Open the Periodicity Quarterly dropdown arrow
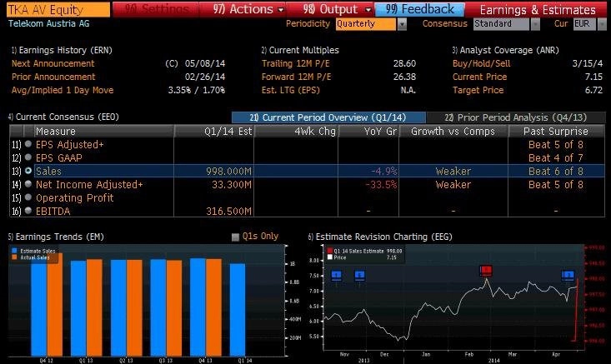The width and height of the screenshot is (611, 364). [x=402, y=24]
